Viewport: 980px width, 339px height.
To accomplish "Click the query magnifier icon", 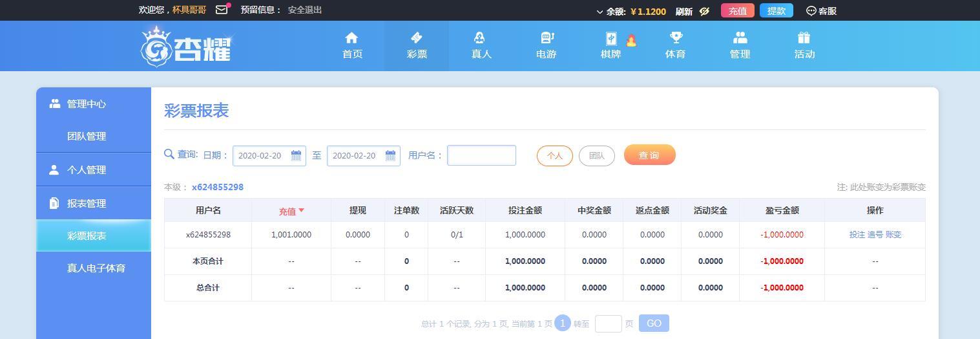I will pyautogui.click(x=169, y=154).
